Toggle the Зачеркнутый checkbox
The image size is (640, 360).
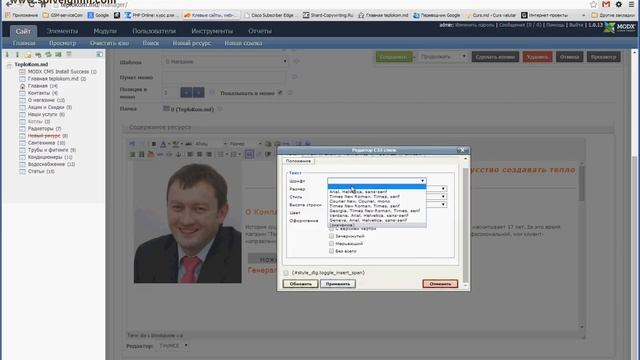point(331,236)
